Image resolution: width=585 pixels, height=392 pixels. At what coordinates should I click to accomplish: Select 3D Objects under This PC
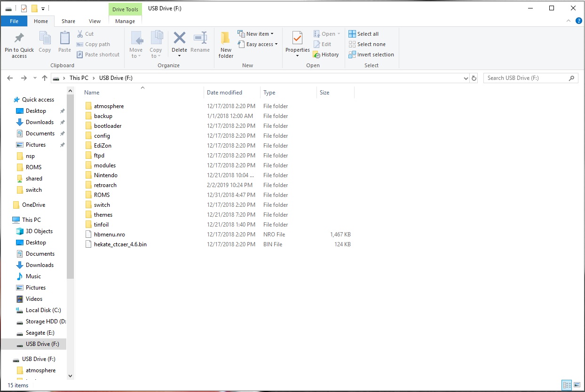click(39, 231)
